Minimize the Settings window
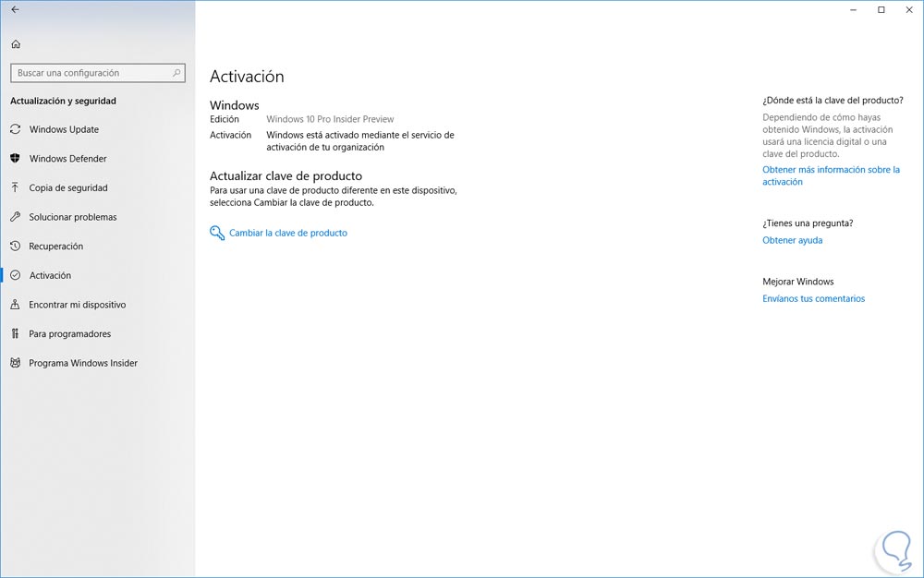Image resolution: width=924 pixels, height=578 pixels. pos(853,9)
